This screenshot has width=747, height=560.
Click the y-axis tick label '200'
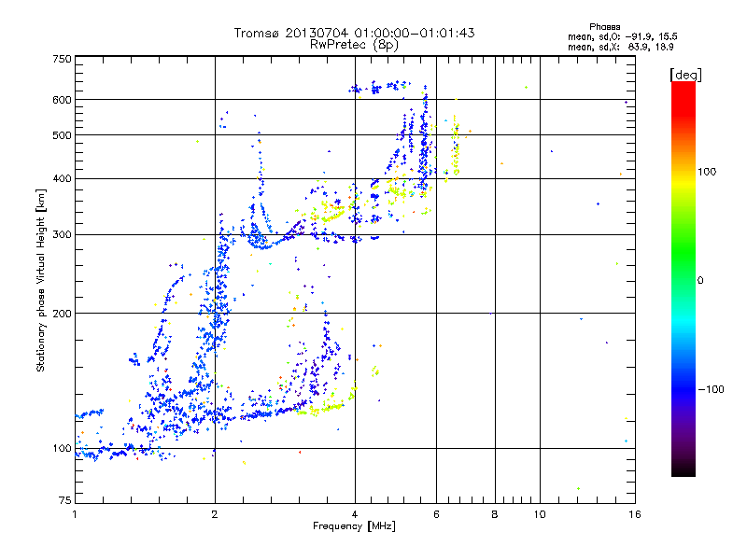click(x=62, y=314)
